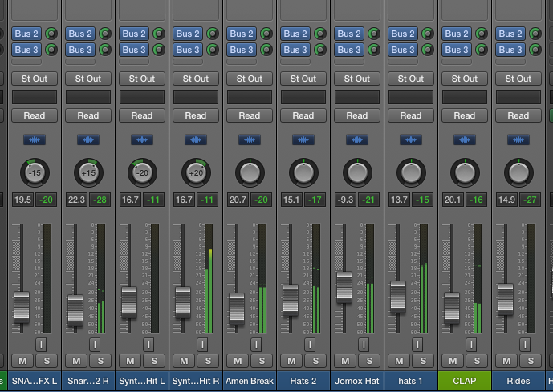Click the Bus 2 send knob on Amen Break
Viewport: 553px width, 392px height.
[268, 34]
